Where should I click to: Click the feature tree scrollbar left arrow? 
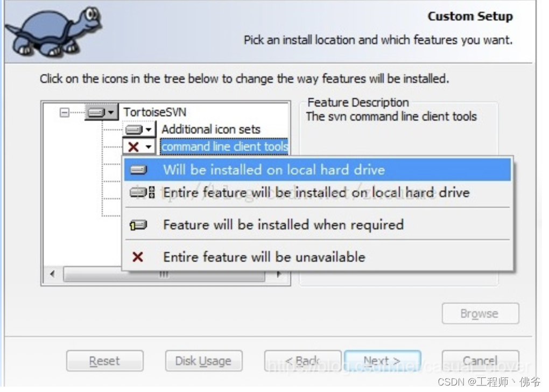point(52,274)
